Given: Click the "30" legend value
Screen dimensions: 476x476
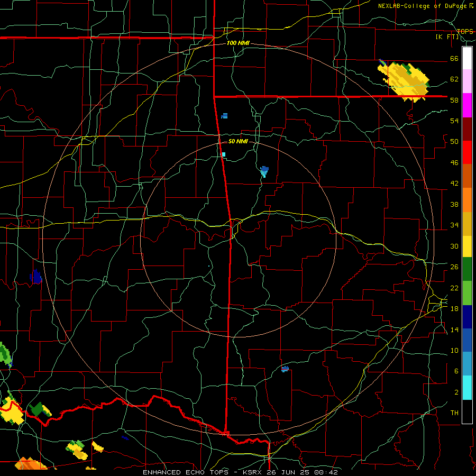Looking at the screenshot, I should point(454,246).
